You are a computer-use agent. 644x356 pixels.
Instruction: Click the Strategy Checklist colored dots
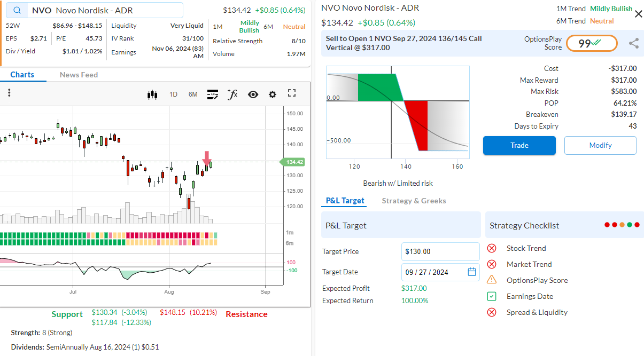622,225
